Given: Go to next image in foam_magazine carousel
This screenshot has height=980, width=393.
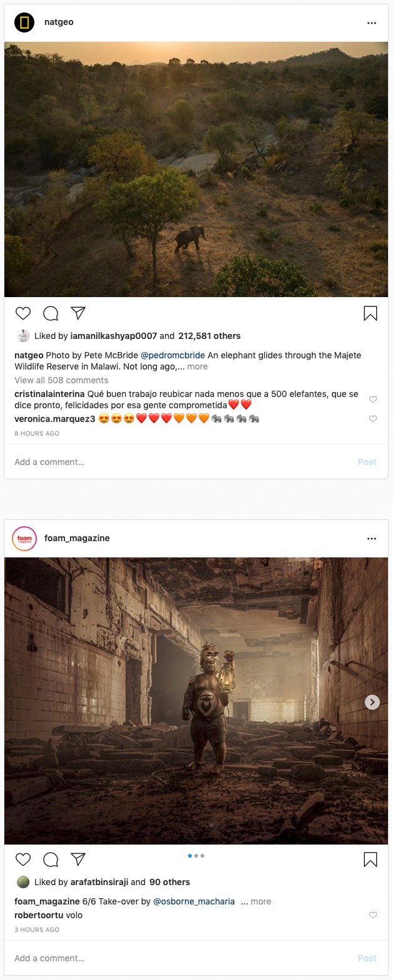Looking at the screenshot, I should (372, 702).
